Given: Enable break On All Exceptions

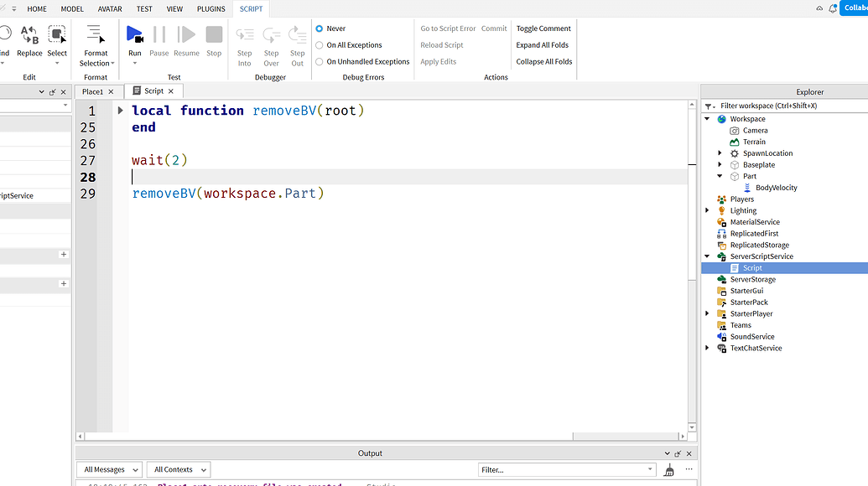Looking at the screenshot, I should [x=320, y=44].
